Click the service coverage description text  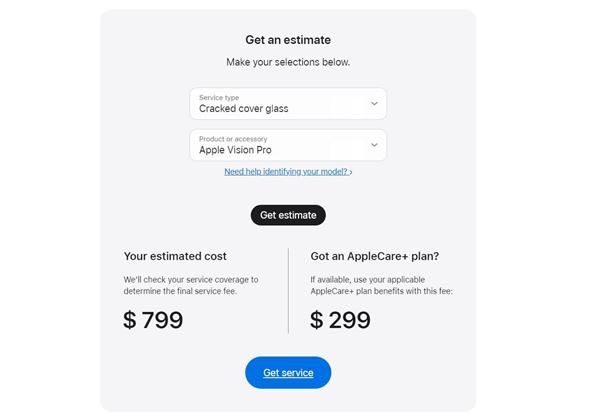click(x=190, y=285)
